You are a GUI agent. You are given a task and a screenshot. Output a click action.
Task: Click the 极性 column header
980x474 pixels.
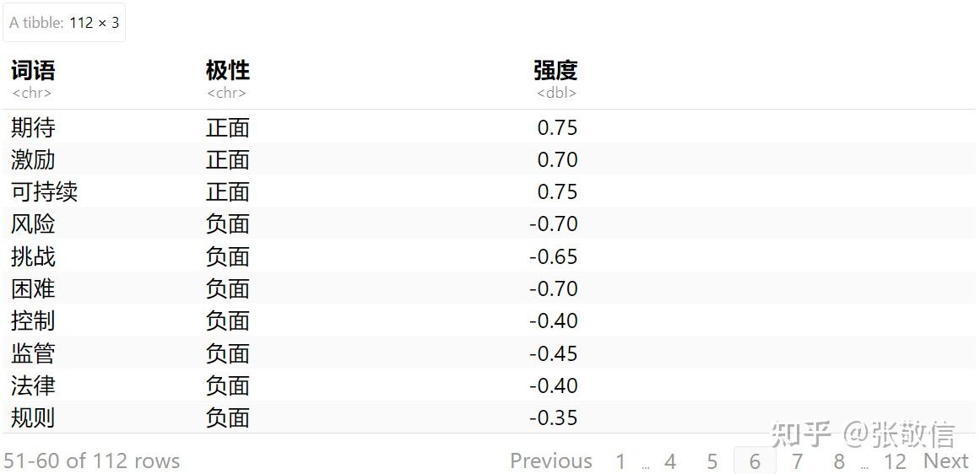point(228,71)
